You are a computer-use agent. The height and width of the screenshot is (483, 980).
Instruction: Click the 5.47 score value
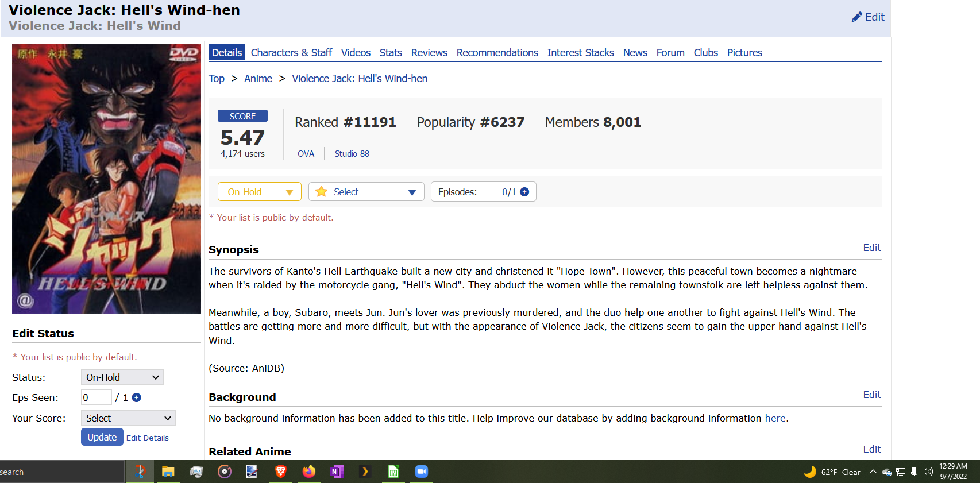point(242,138)
